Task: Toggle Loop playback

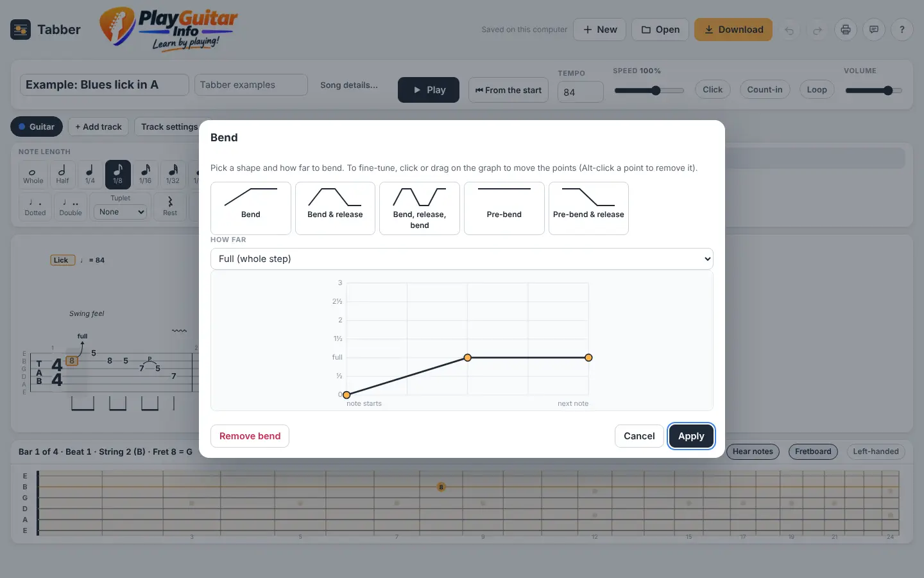Action: coord(817,90)
